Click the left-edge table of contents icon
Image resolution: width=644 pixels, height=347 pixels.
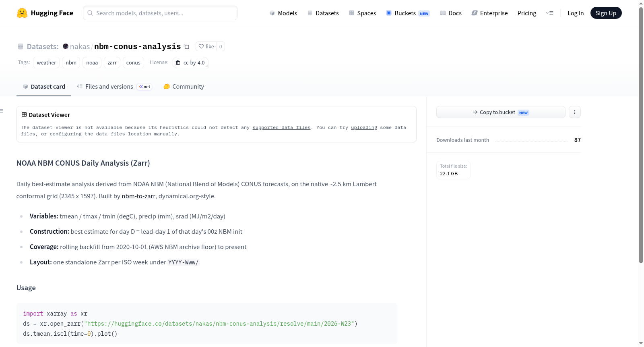pyautogui.click(x=2, y=111)
